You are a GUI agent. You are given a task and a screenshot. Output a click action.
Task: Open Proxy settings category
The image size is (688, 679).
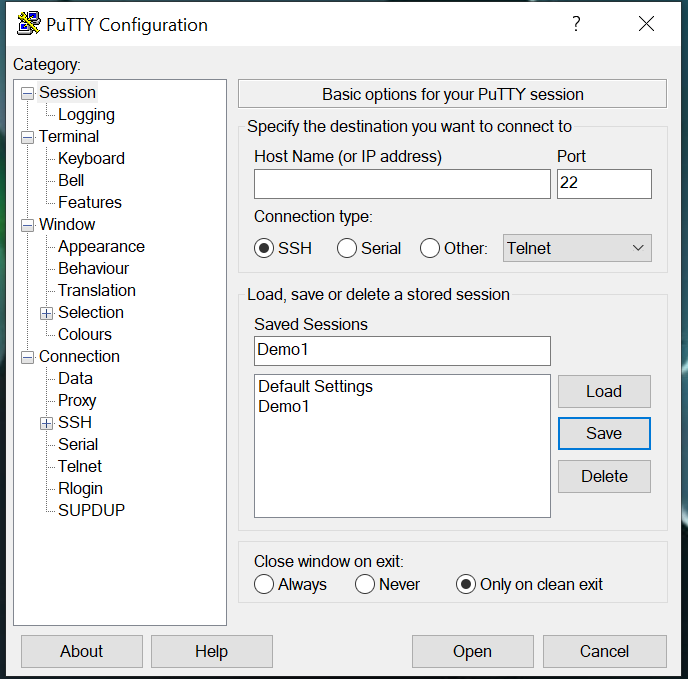(x=77, y=400)
